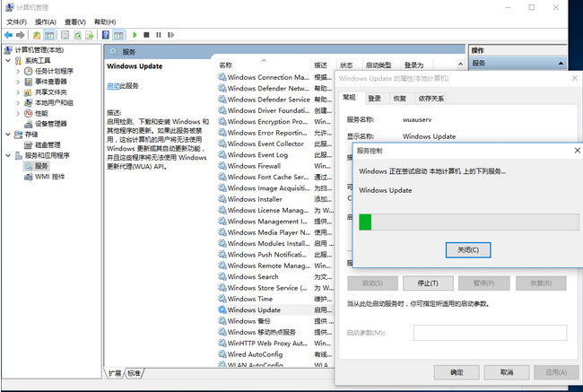Switch to the 标准 view tab

(134, 373)
